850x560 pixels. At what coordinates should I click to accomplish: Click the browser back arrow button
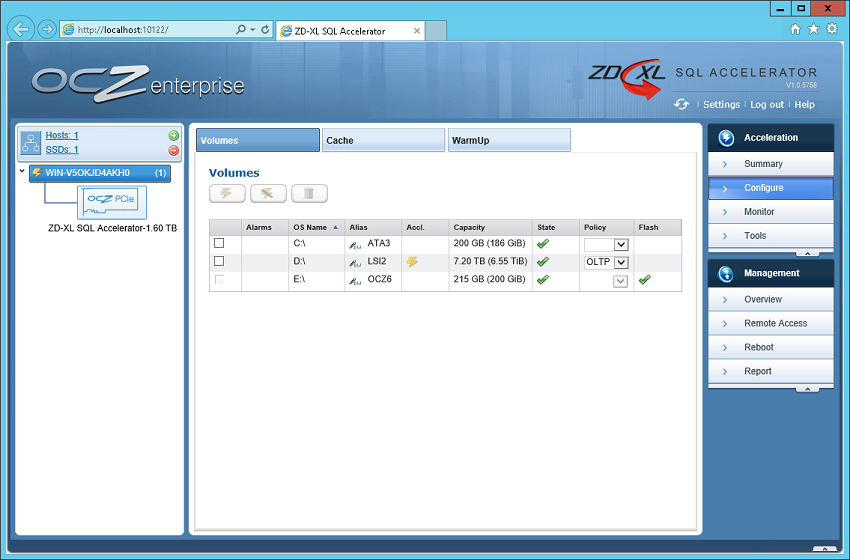click(x=21, y=29)
